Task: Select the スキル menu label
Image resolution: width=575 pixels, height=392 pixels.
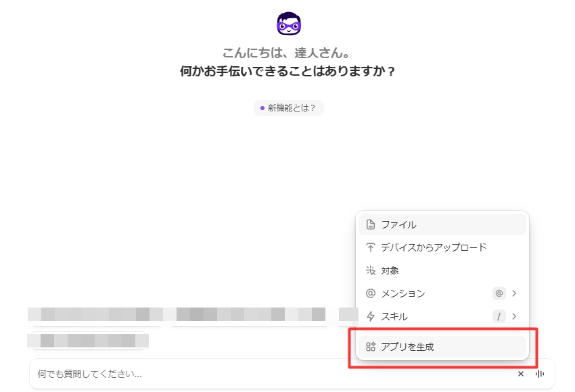Action: pos(394,316)
